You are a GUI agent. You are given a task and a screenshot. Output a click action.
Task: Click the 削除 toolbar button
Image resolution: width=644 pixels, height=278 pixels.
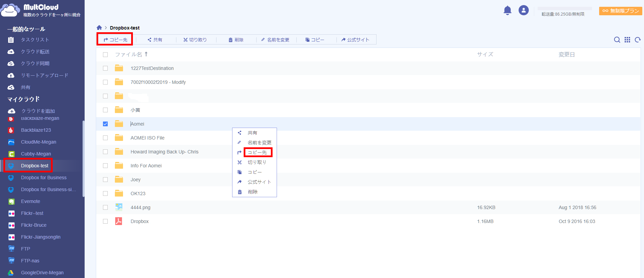point(236,40)
